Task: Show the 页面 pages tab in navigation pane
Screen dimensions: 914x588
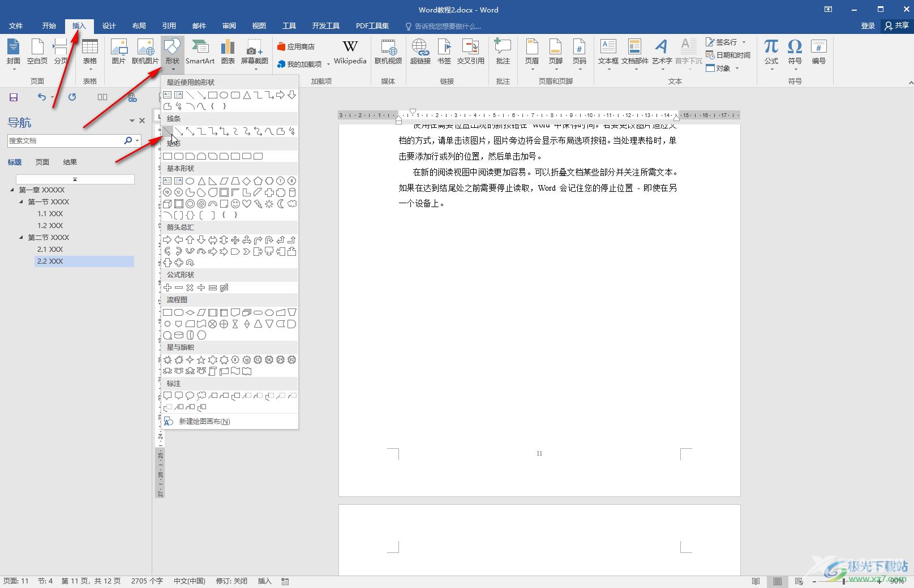Action: [x=42, y=162]
